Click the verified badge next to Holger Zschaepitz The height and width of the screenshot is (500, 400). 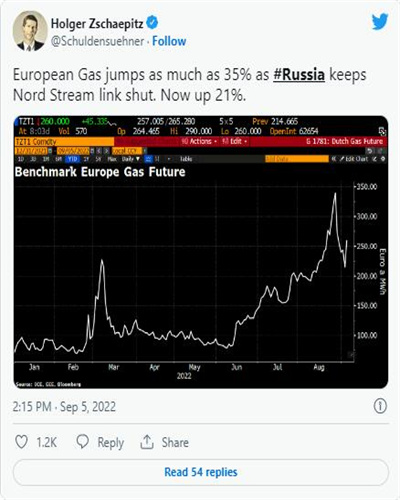[x=152, y=23]
